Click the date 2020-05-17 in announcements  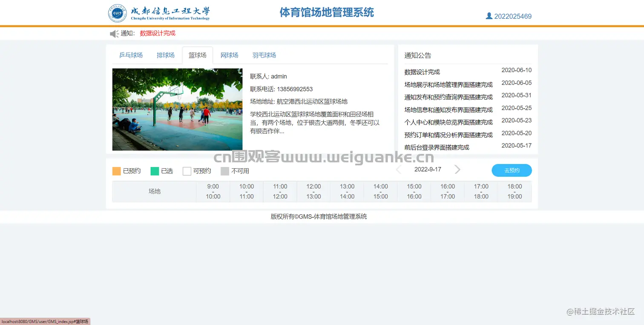point(517,146)
